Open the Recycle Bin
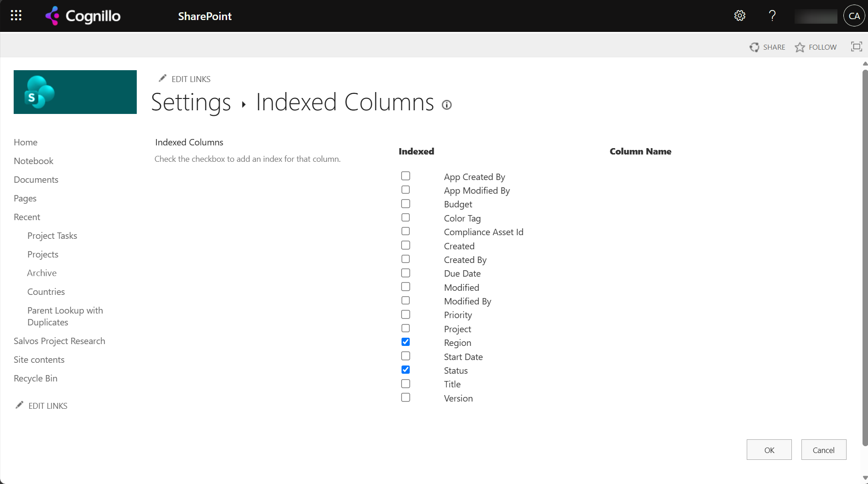This screenshot has height=484, width=868. point(36,378)
